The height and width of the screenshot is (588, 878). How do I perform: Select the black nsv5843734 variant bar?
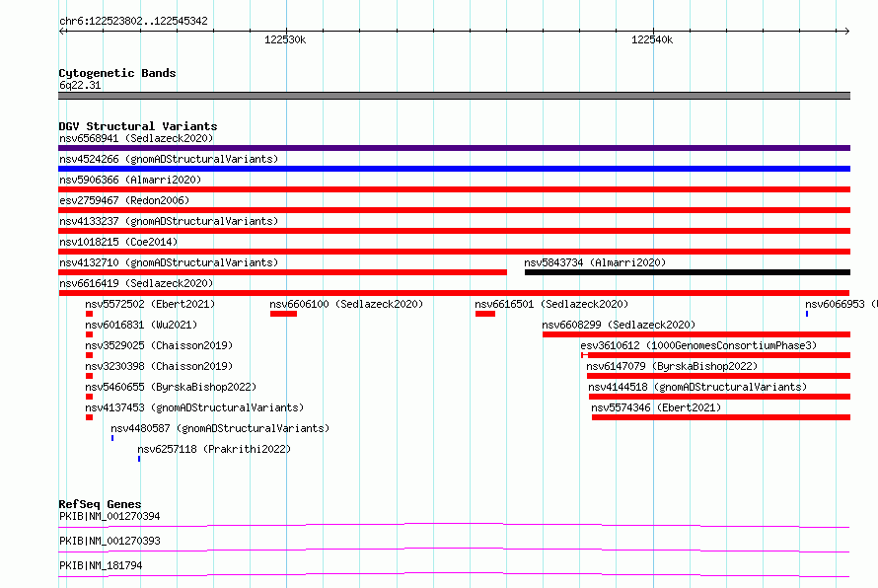coord(688,272)
